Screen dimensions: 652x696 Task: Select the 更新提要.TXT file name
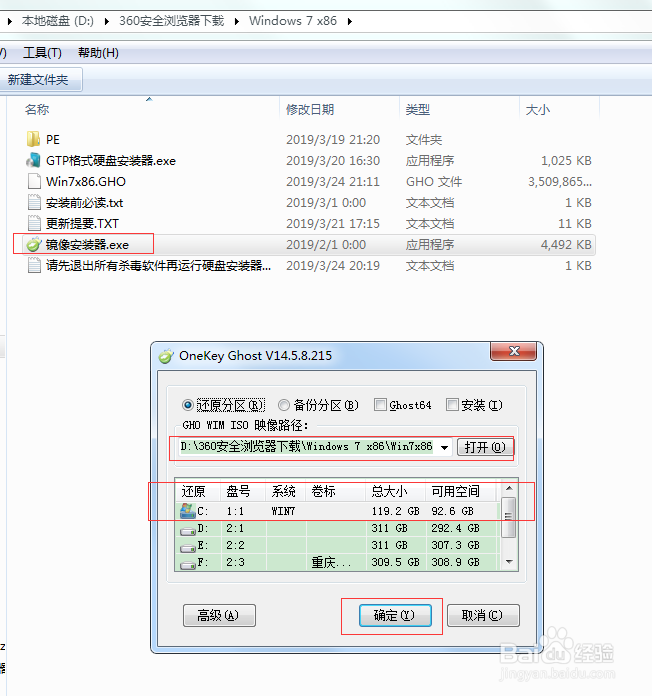pyautogui.click(x=82, y=224)
